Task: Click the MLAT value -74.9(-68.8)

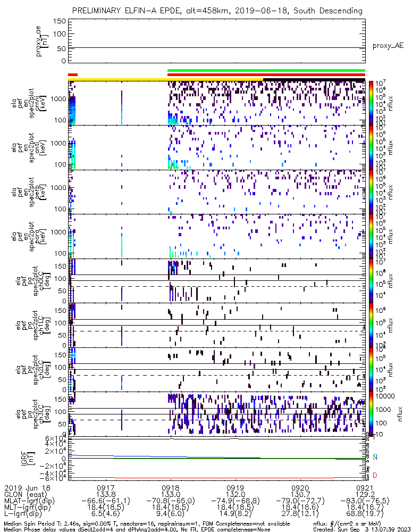Action: [236, 501]
